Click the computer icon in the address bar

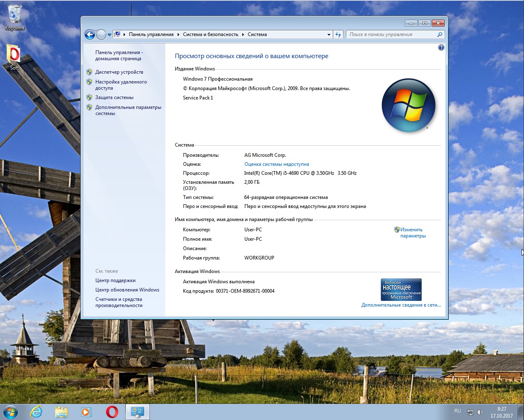click(117, 34)
